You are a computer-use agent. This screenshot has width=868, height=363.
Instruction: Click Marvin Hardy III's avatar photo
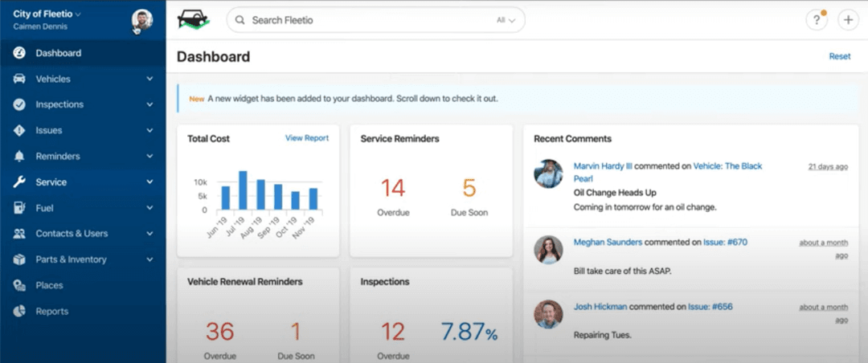[x=549, y=173]
